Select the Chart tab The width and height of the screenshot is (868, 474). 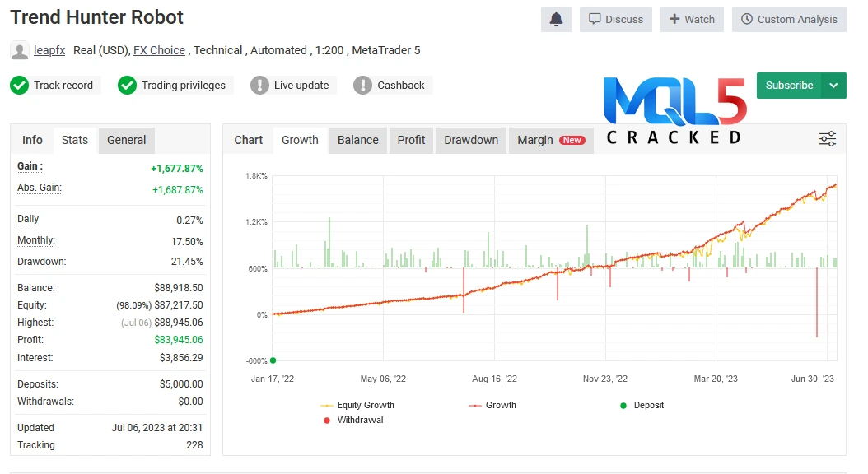coord(249,140)
